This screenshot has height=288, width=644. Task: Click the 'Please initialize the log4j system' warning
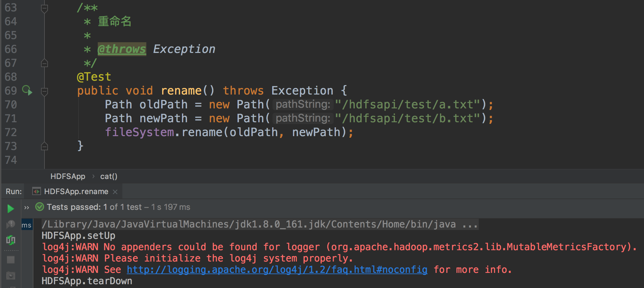(x=197, y=258)
